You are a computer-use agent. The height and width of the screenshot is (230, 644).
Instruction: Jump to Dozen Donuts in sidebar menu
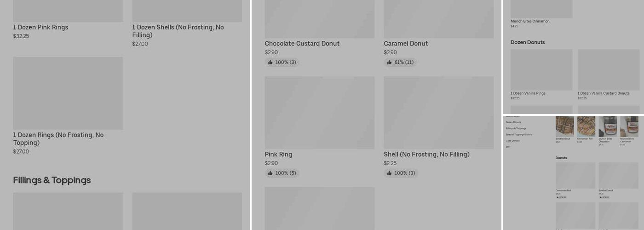point(513,122)
